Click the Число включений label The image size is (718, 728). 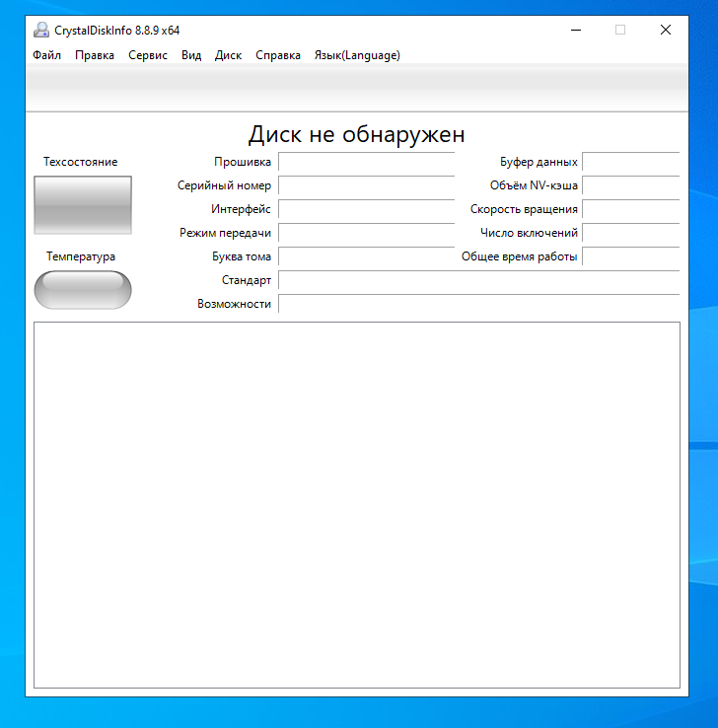[x=529, y=233]
